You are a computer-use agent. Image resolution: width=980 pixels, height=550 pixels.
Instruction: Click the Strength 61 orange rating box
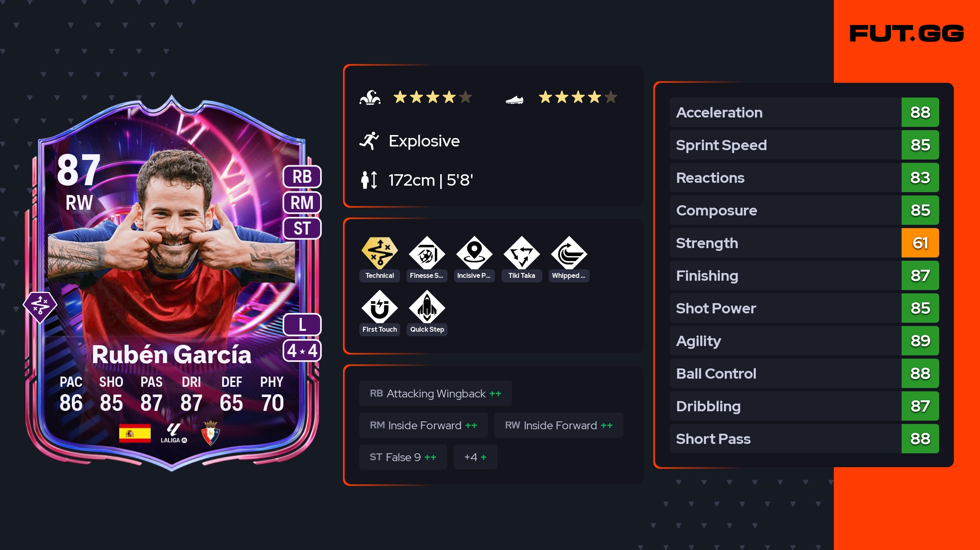tap(920, 243)
